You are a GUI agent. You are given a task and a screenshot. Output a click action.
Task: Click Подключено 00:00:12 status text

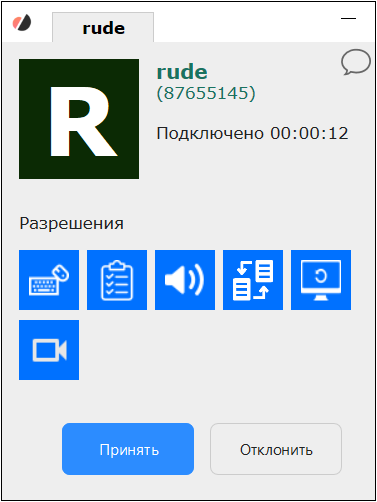(x=253, y=133)
